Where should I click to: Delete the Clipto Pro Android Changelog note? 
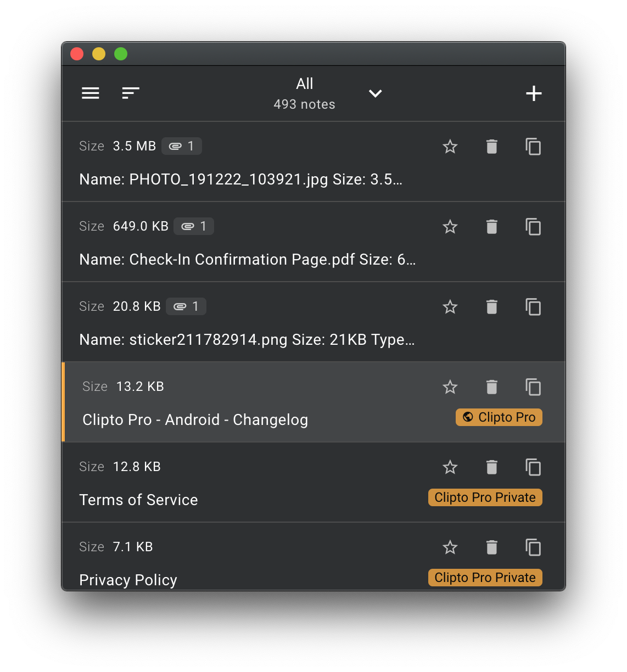pos(492,387)
